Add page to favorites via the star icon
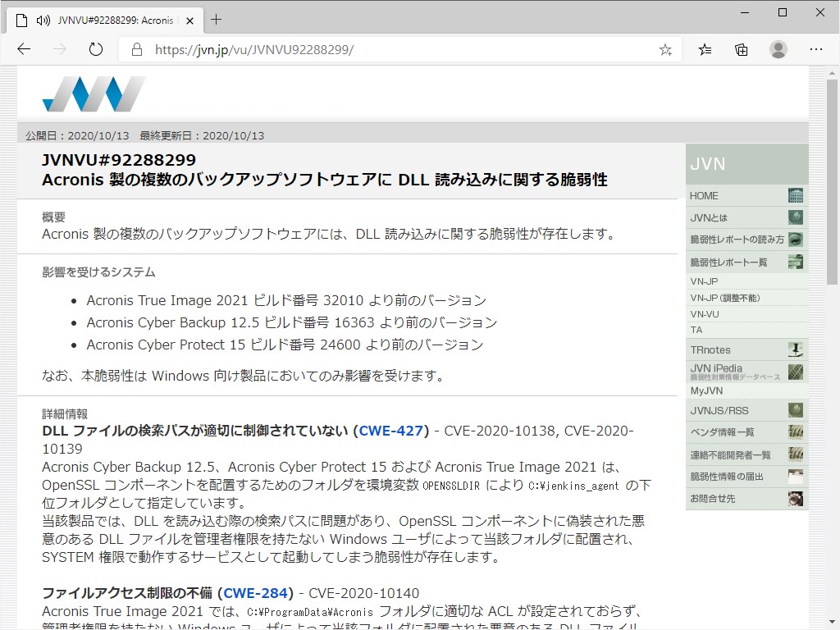 click(667, 49)
